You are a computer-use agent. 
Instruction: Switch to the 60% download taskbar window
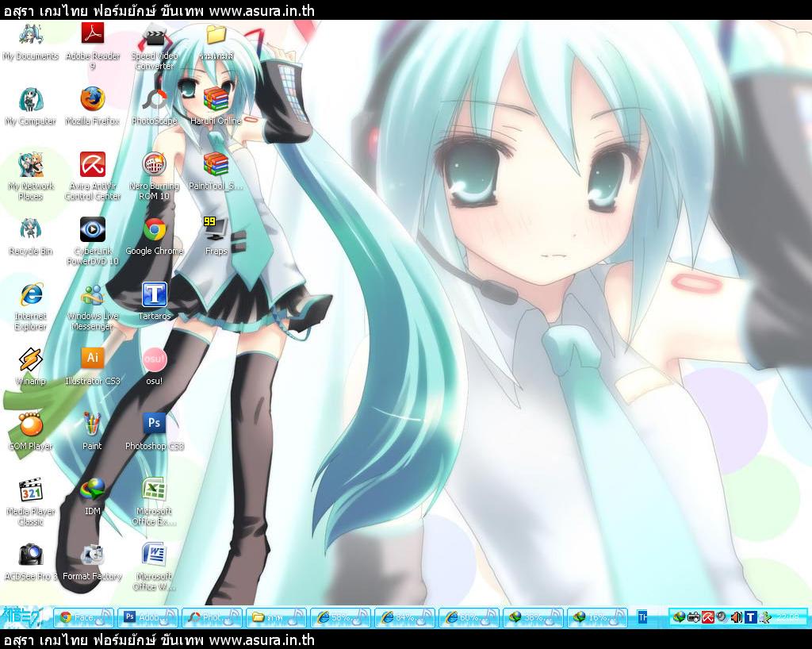pyautogui.click(x=469, y=617)
